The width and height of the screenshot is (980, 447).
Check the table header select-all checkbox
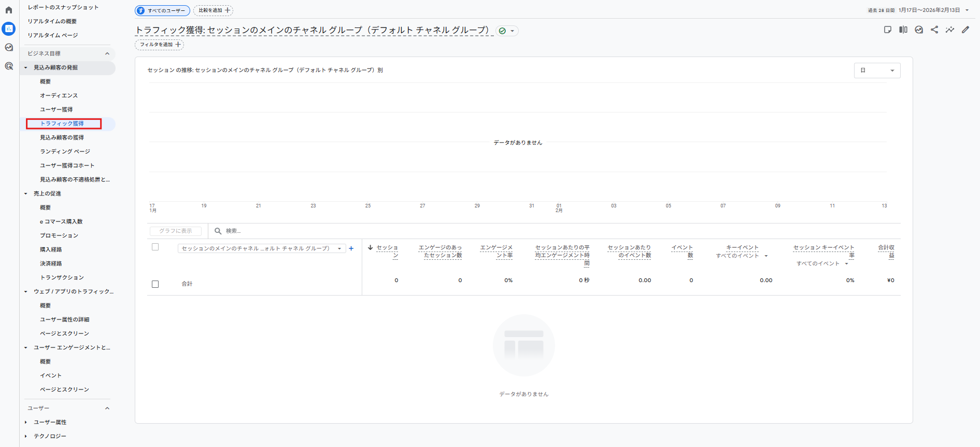tap(155, 247)
